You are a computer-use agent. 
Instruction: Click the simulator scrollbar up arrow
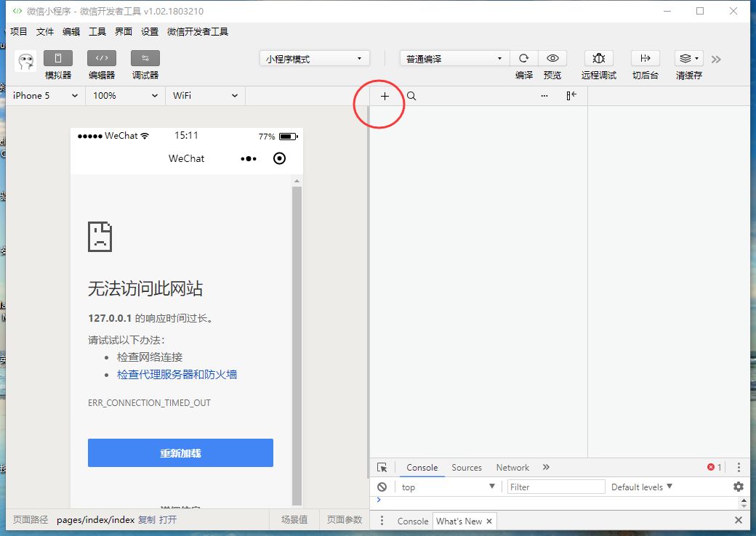[x=297, y=181]
